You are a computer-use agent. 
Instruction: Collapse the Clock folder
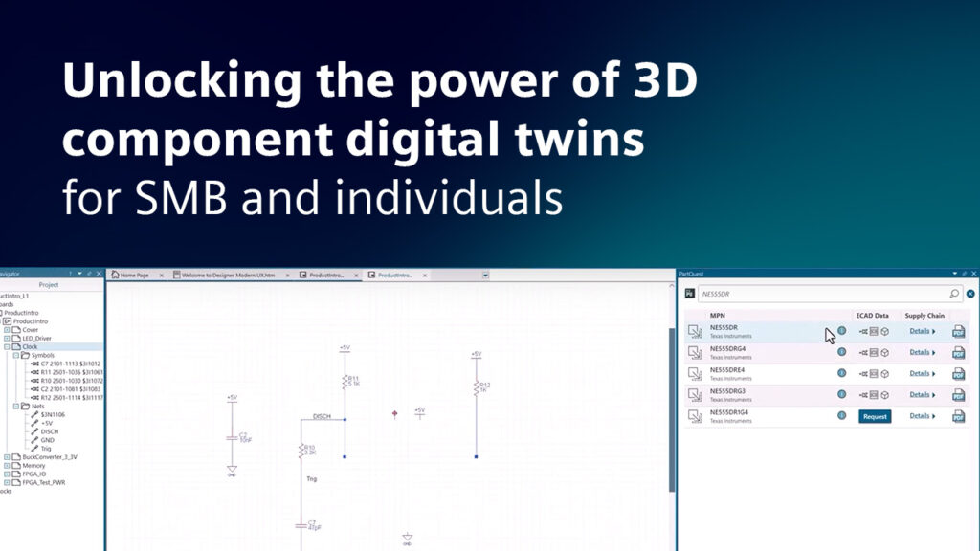pos(6,345)
